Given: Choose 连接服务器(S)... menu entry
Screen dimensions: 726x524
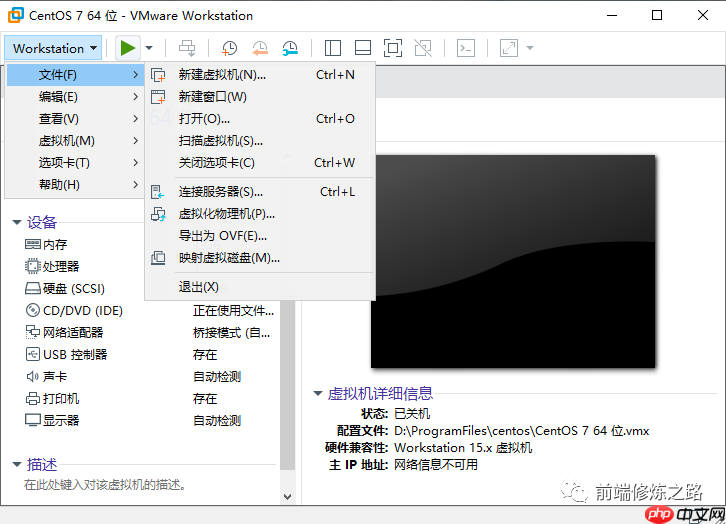Looking at the screenshot, I should click(260, 192).
